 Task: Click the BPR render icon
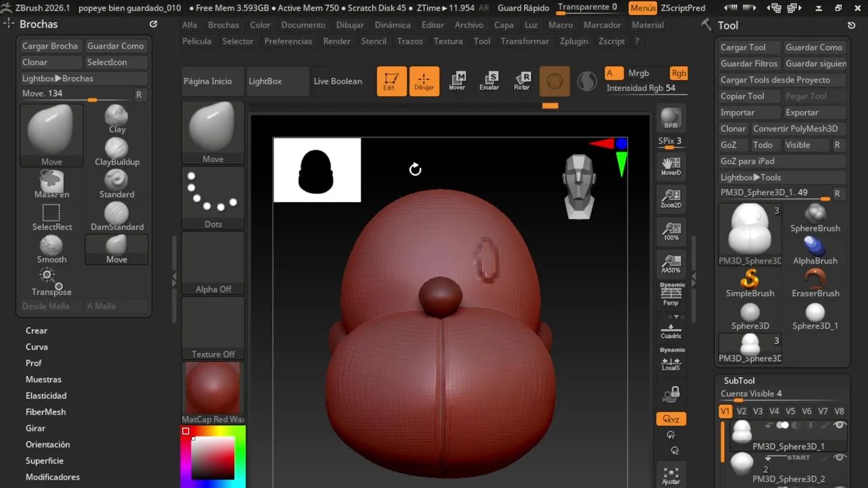click(x=671, y=118)
